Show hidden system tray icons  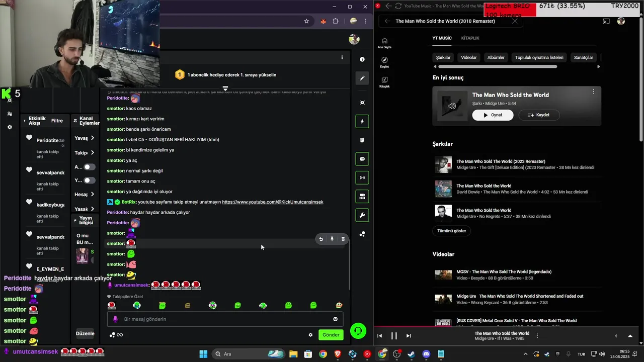[x=525, y=354]
